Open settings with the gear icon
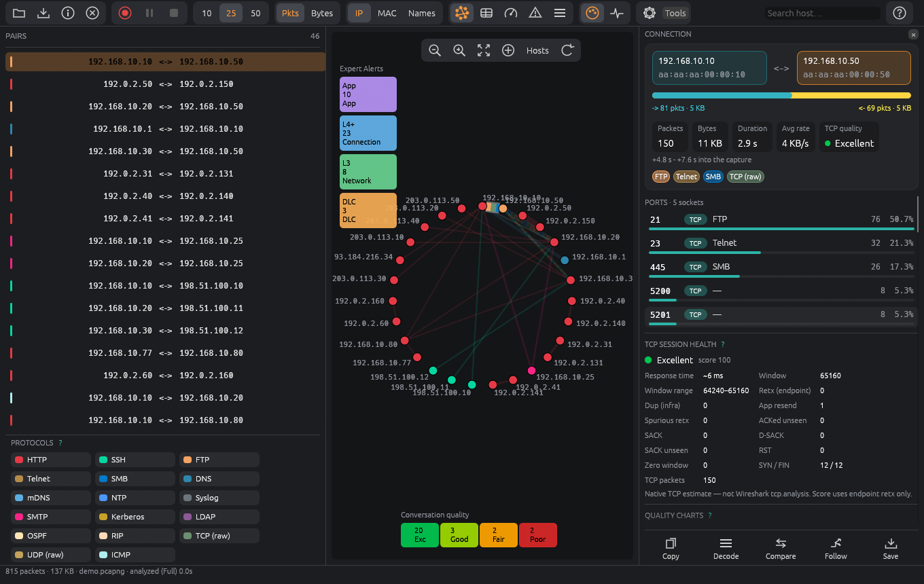 pos(650,13)
